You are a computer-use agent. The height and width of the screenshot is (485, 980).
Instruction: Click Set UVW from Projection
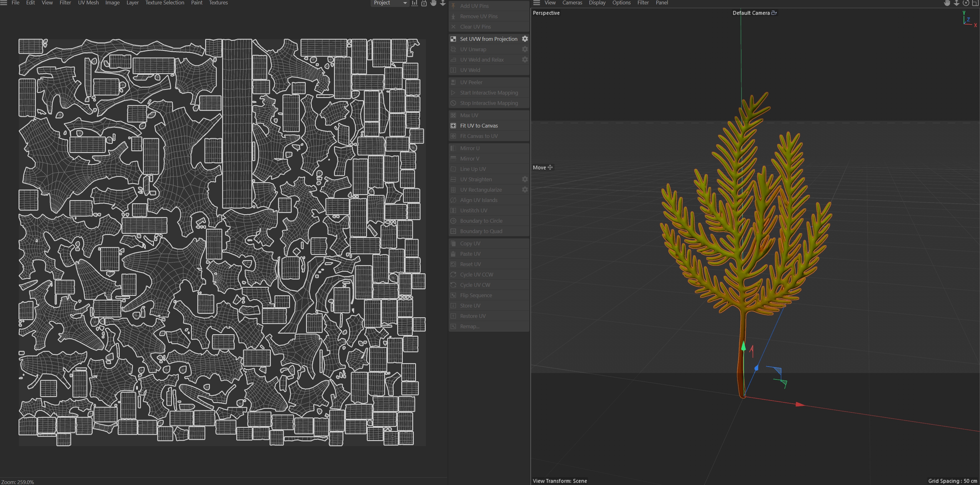pyautogui.click(x=489, y=39)
